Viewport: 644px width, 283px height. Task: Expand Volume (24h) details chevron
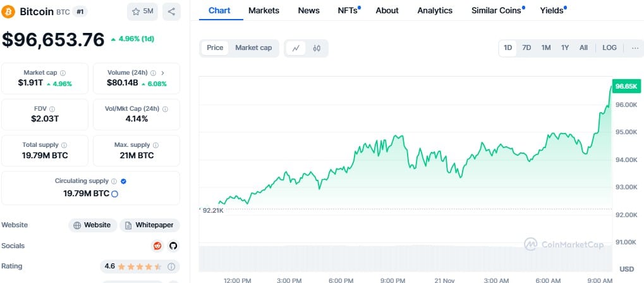click(162, 73)
